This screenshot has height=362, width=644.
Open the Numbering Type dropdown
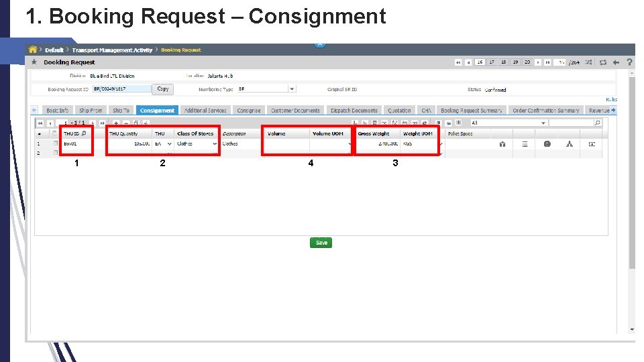(292, 89)
